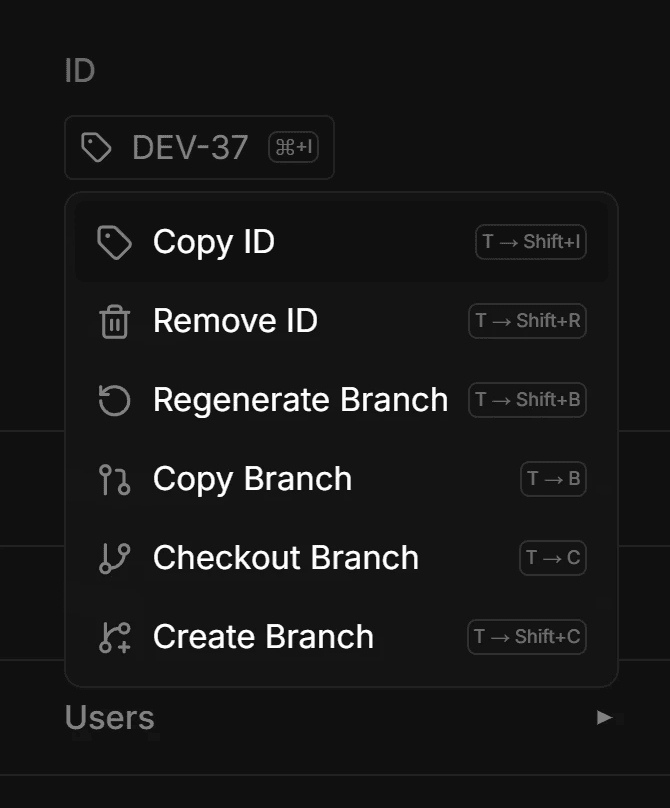
Task: Click the tag icon inside the DEV-37 field
Action: coord(97,147)
